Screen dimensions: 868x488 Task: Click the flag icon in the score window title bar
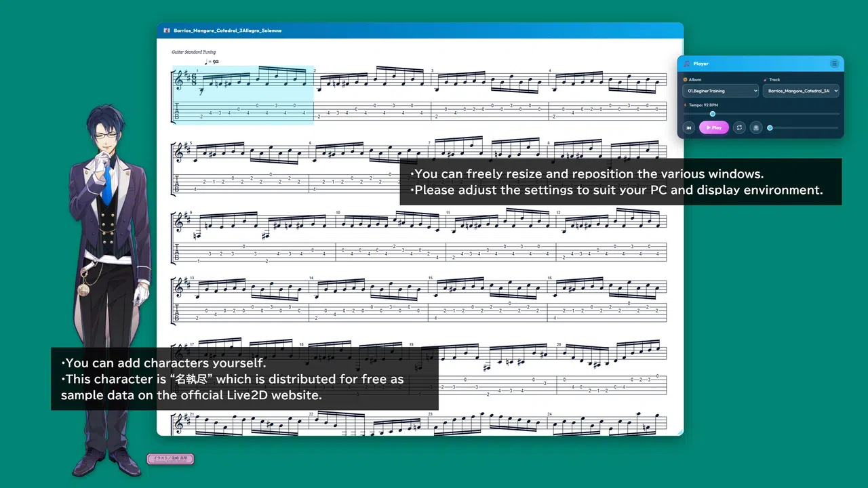167,30
